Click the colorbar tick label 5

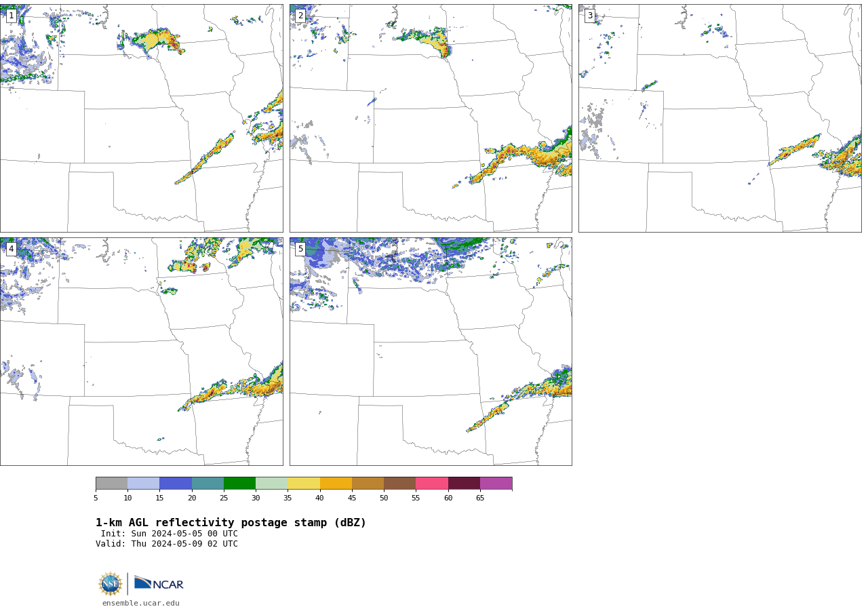pyautogui.click(x=96, y=498)
